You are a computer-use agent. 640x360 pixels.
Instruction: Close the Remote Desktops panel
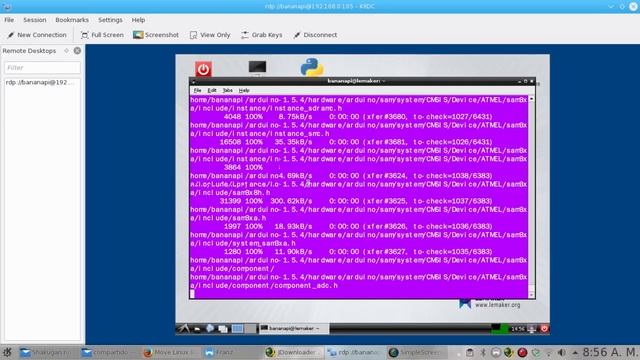pos(77,51)
